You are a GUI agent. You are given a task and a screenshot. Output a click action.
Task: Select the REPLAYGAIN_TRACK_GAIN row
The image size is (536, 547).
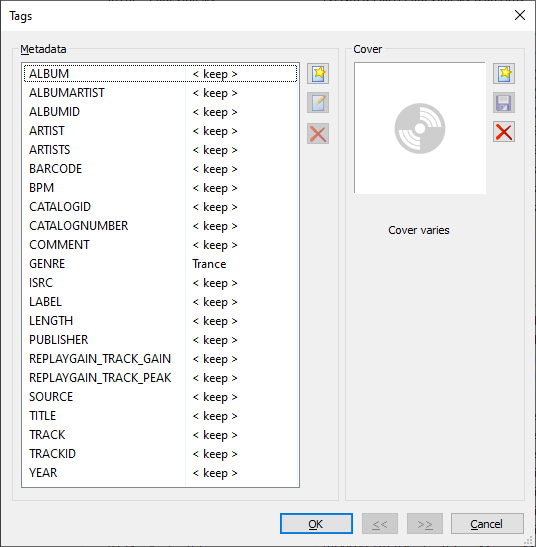pos(161,359)
